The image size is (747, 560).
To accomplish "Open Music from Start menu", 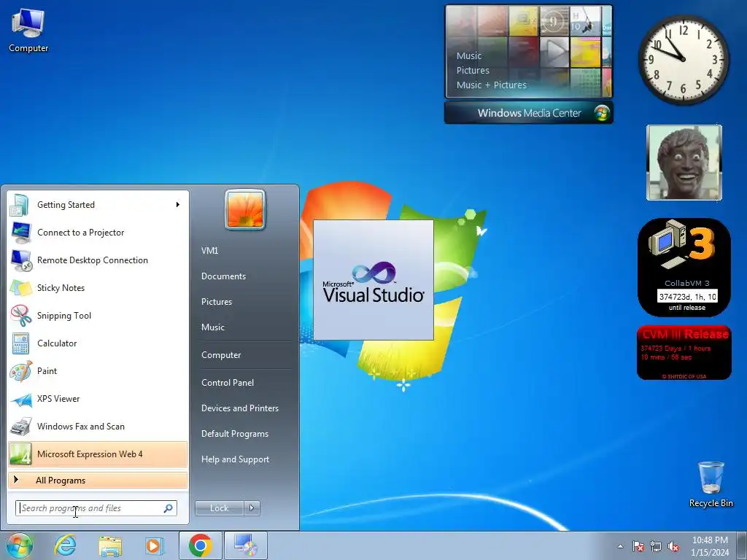I will pos(213,327).
